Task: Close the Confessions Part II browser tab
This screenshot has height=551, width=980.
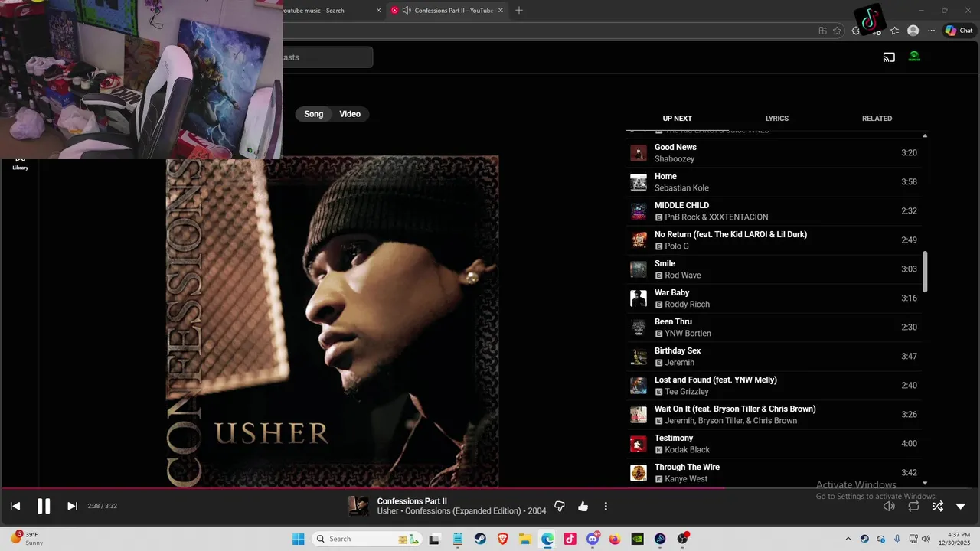Action: 501,11
